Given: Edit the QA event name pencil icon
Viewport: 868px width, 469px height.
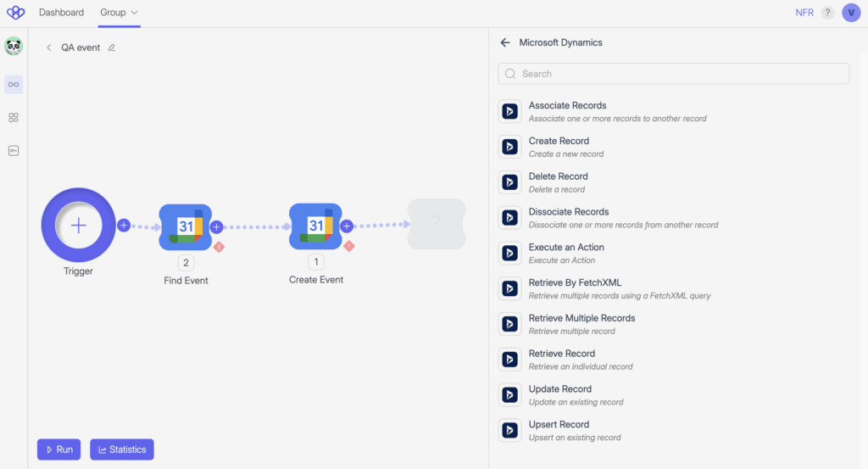Looking at the screenshot, I should click(x=111, y=47).
